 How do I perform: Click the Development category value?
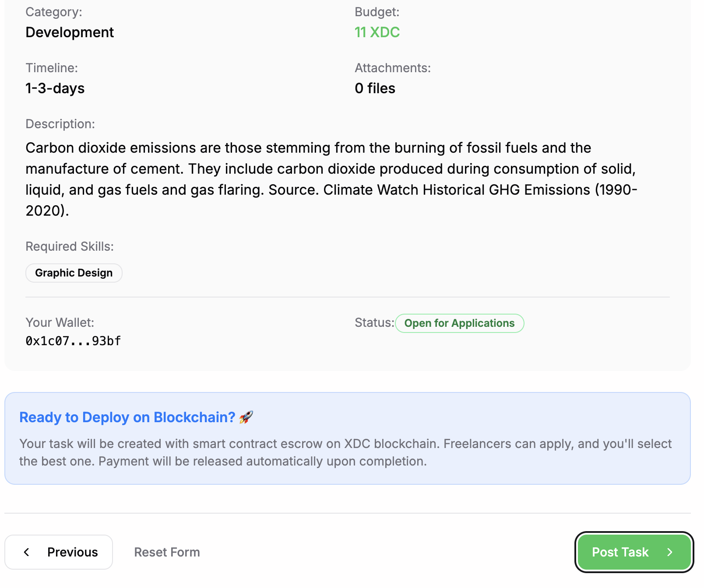[70, 32]
